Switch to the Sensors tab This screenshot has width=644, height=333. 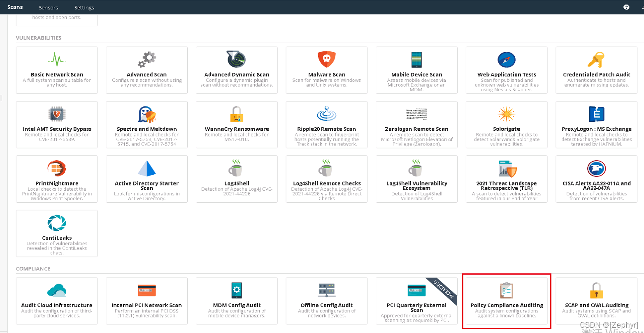(x=49, y=7)
